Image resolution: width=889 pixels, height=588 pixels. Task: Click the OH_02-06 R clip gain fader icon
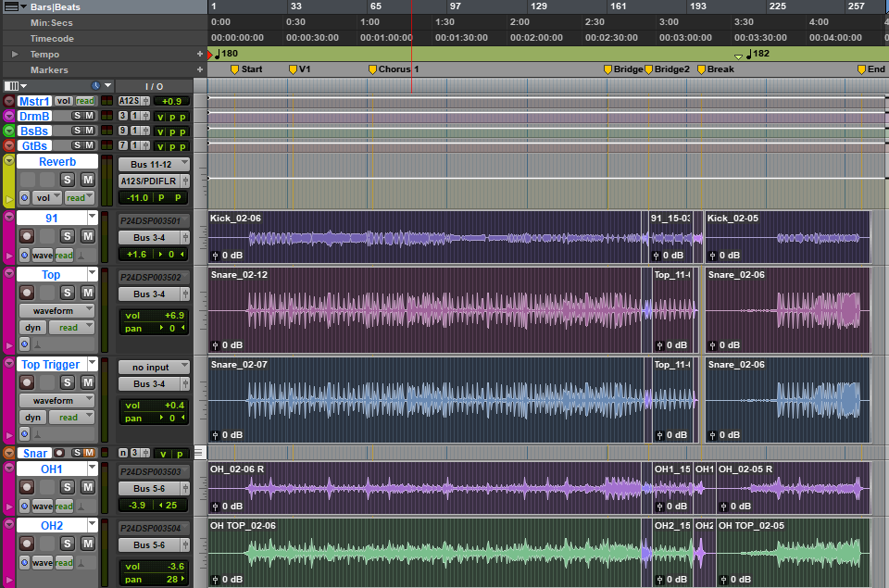point(216,507)
